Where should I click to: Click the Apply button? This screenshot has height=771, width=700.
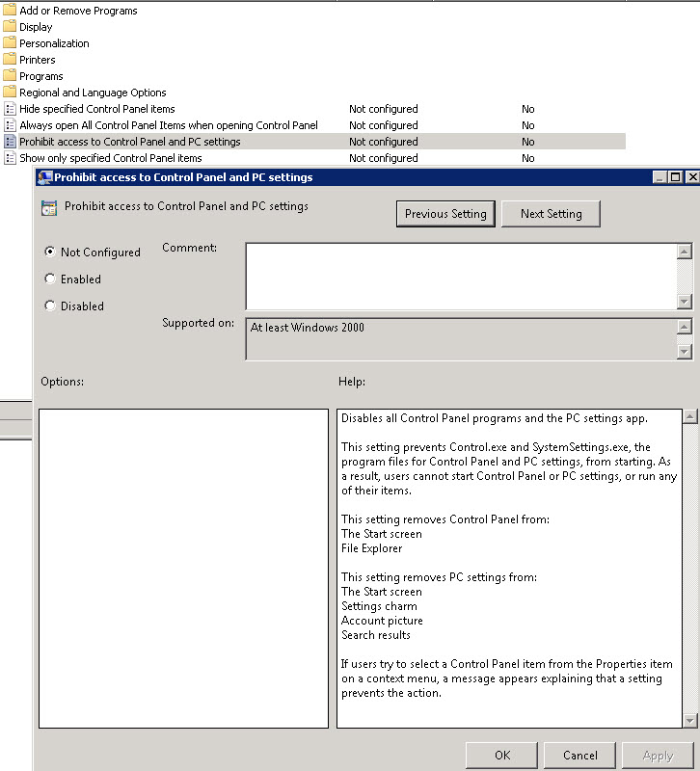tap(658, 756)
